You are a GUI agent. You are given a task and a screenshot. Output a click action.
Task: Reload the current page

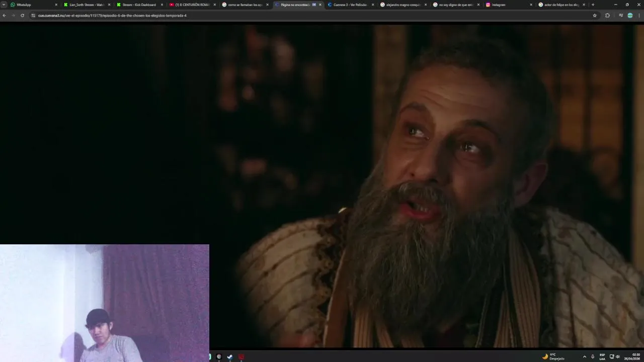point(22,16)
